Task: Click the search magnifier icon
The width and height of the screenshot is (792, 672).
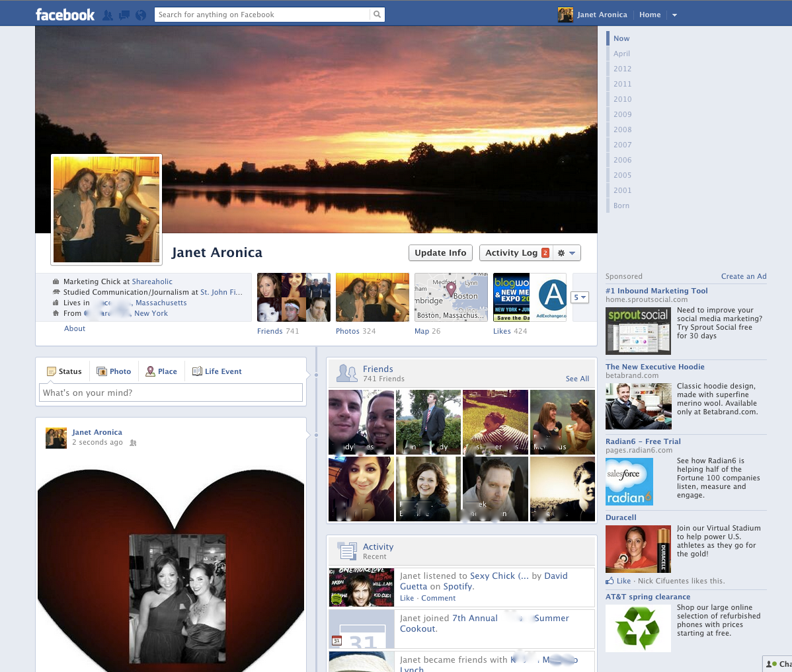Action: point(377,13)
